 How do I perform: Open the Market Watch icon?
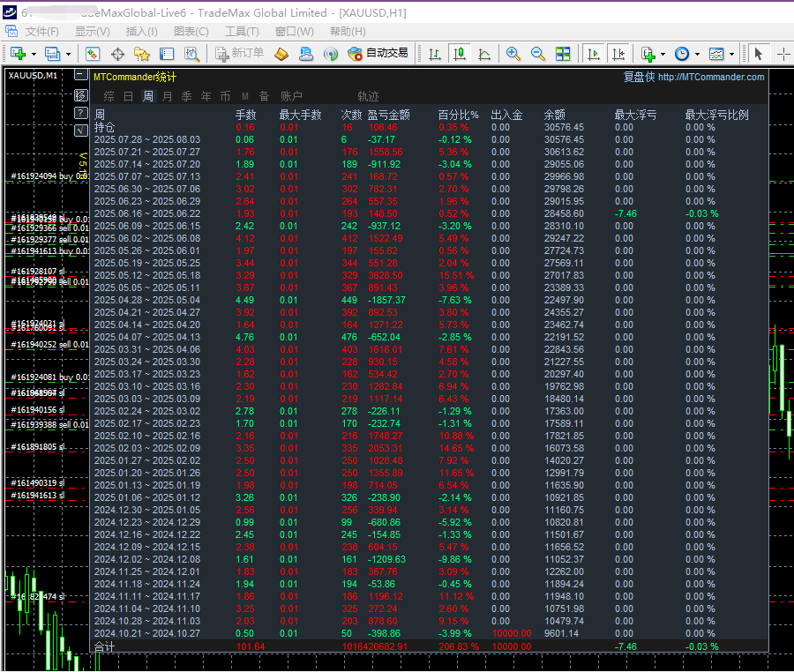click(x=93, y=54)
